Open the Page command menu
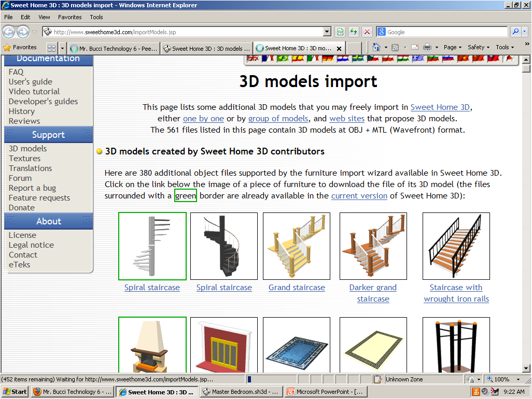 click(453, 48)
